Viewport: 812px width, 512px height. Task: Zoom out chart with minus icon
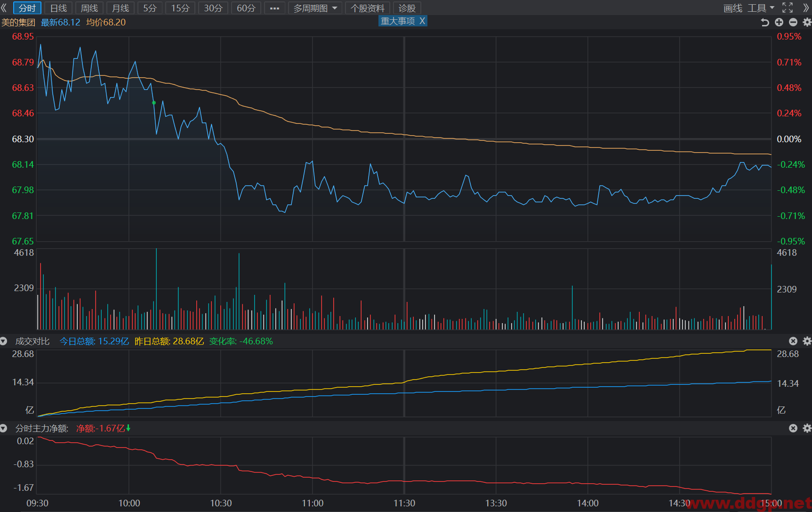click(793, 22)
